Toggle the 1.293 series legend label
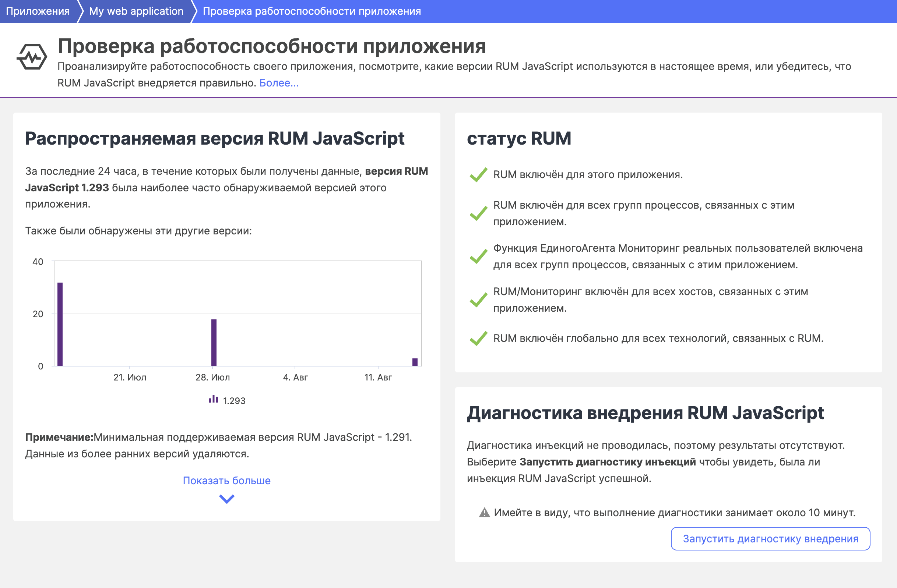The height and width of the screenshot is (588, 897). (234, 401)
